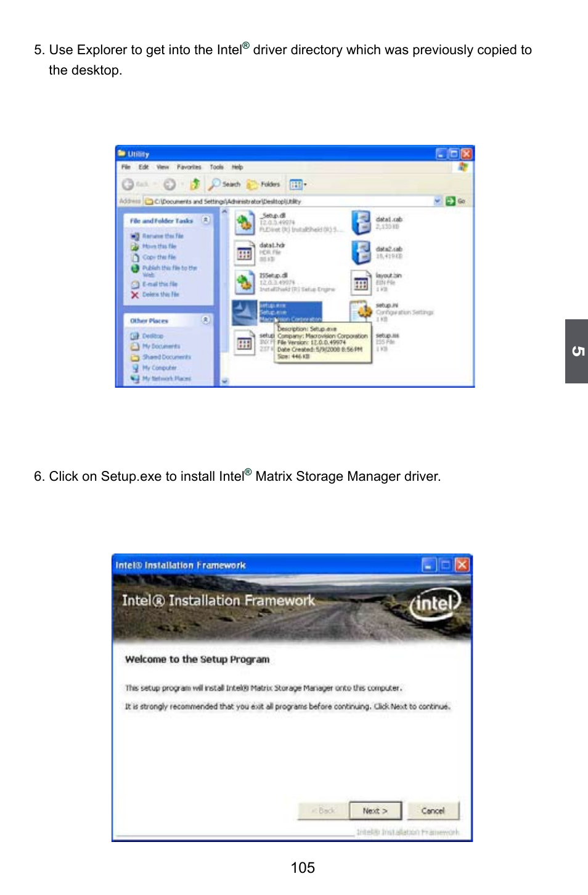The image size is (588, 895).
Task: Go to Desktop in Other Places
Action: click(153, 336)
